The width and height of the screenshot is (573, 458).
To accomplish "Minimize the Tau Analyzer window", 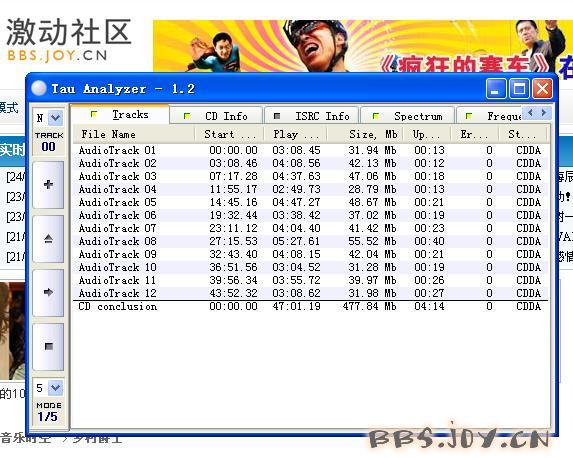I will point(496,88).
